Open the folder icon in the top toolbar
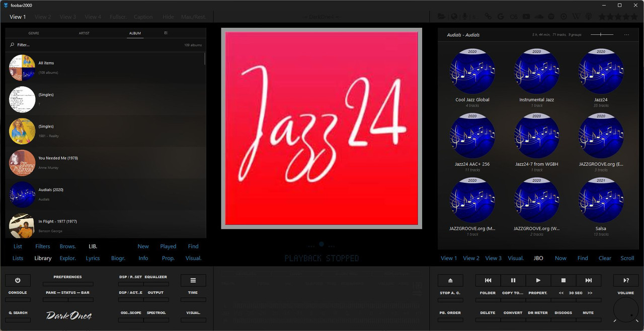 pyautogui.click(x=441, y=17)
